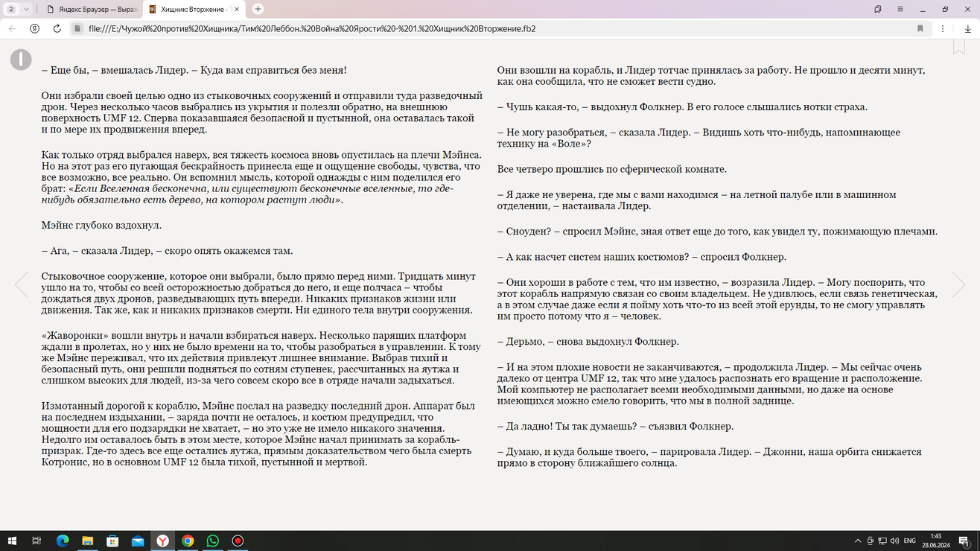
Task: Open the Windows Start menu
Action: pyautogui.click(x=11, y=541)
